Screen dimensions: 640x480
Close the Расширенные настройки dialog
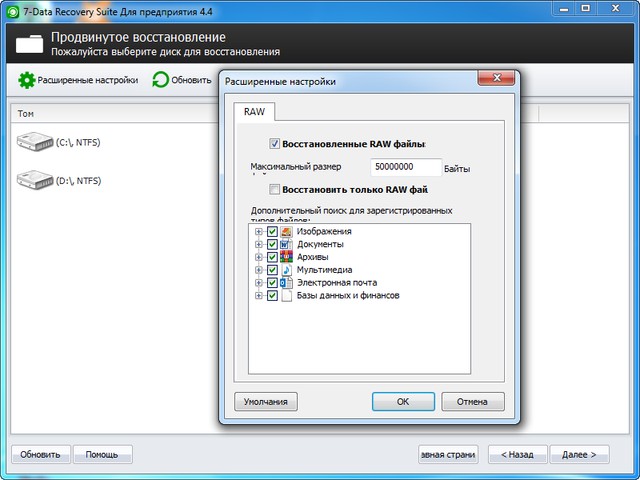pos(494,80)
